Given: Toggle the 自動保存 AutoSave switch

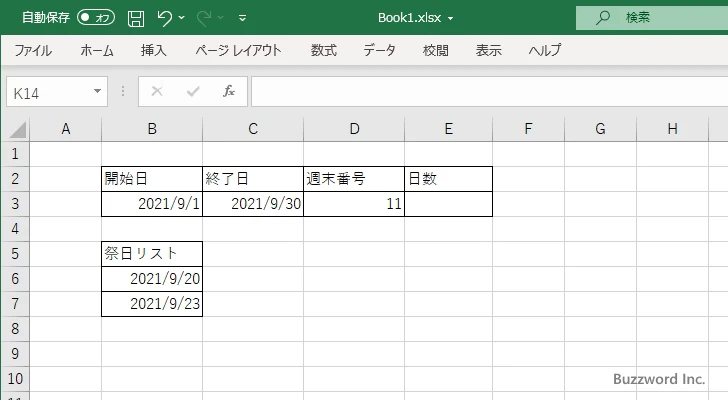Looking at the screenshot, I should point(96,18).
